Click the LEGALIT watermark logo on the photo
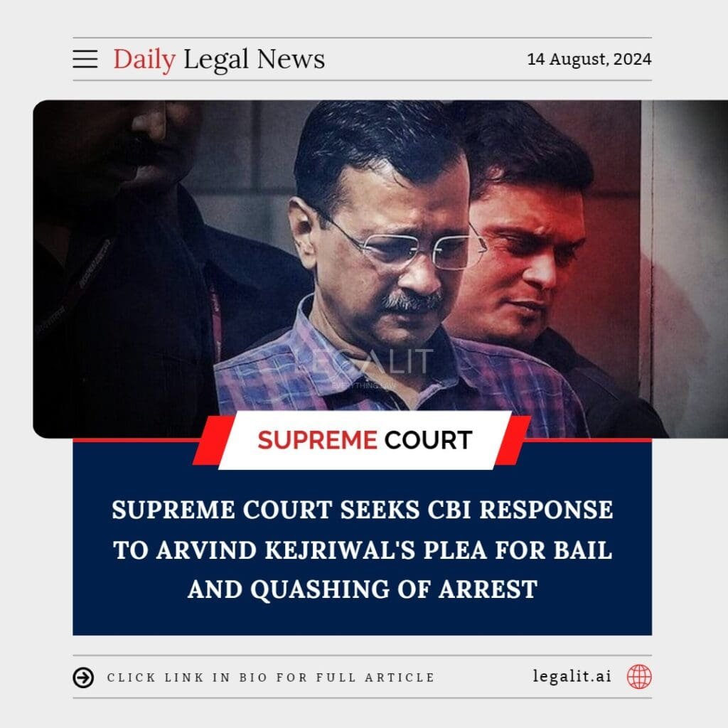This screenshot has height=728, width=728. [363, 362]
